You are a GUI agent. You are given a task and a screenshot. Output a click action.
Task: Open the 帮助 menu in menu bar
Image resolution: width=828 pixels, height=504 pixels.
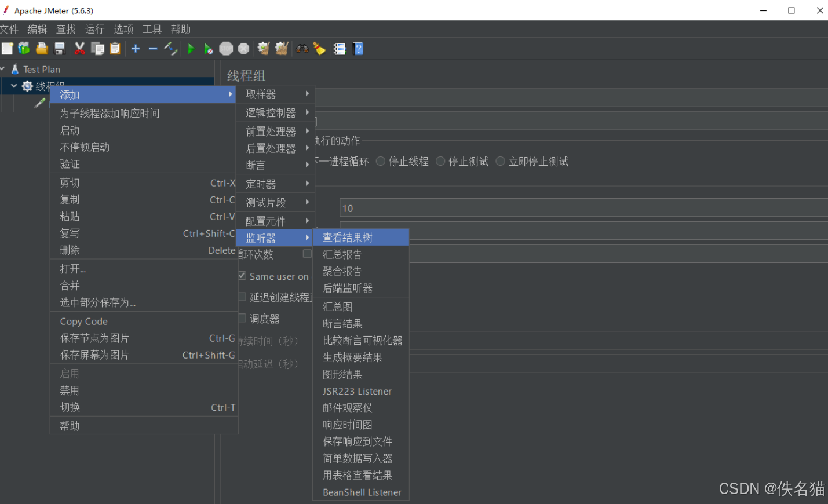181,29
